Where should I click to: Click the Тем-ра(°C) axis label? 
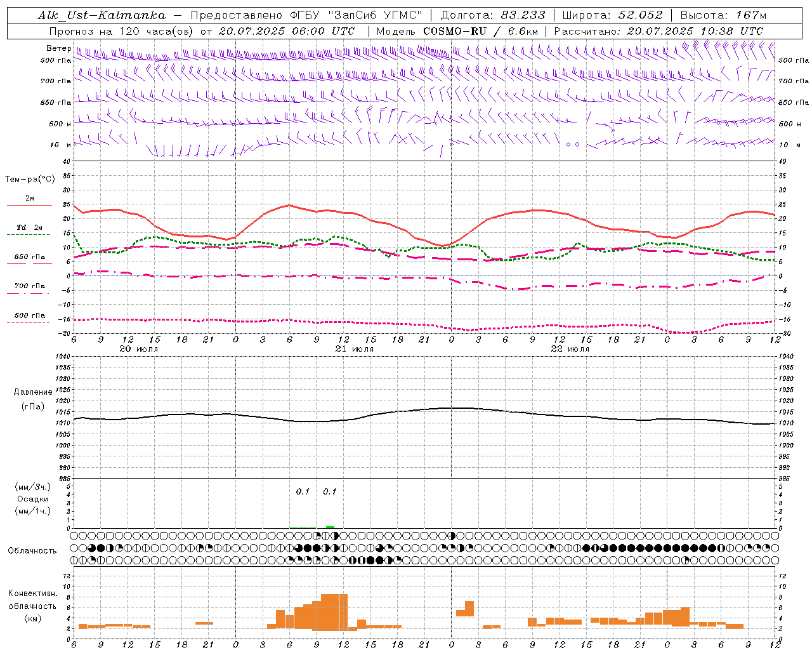(30, 180)
